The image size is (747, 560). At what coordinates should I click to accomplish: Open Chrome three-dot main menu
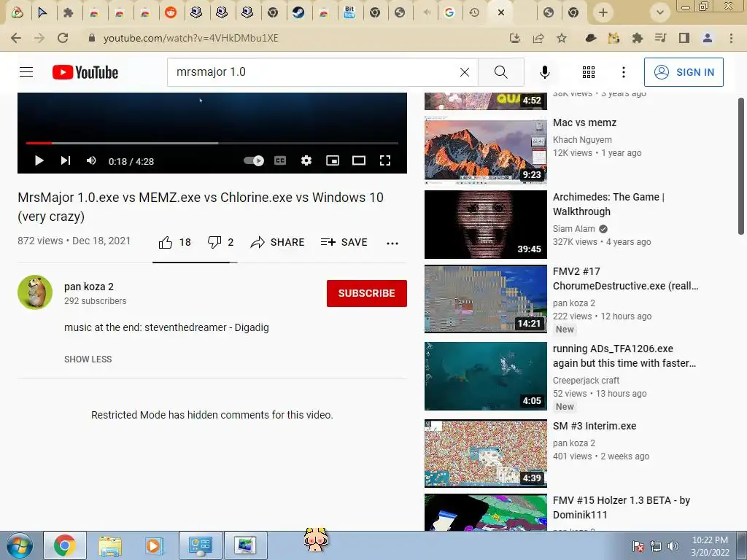pos(731,38)
